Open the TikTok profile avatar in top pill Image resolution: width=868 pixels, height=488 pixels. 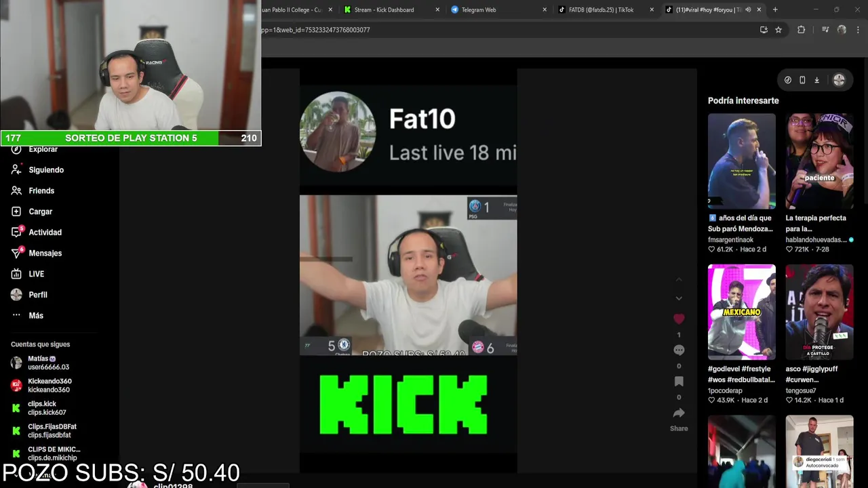[839, 80]
